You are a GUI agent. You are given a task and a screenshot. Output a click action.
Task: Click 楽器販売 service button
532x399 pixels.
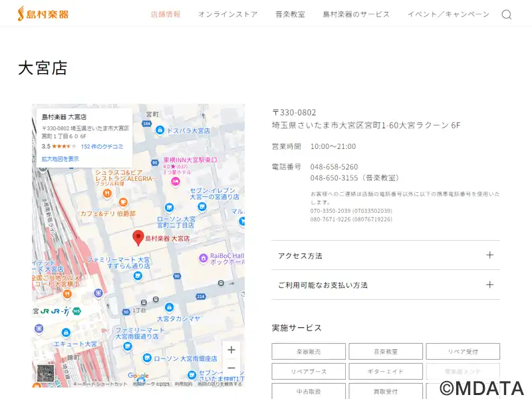[x=309, y=352]
